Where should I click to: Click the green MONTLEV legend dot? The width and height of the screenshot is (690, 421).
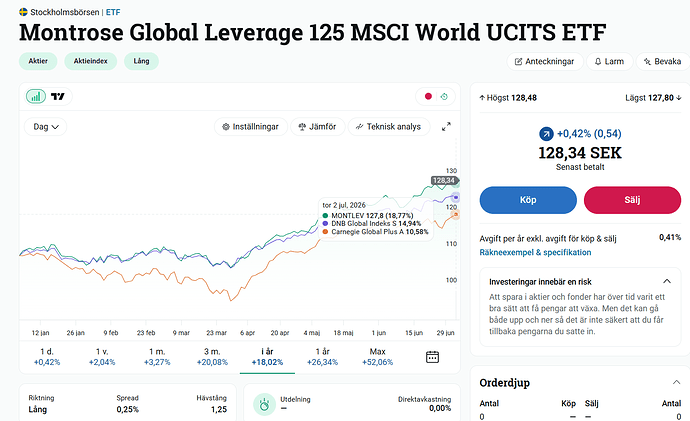(325, 216)
